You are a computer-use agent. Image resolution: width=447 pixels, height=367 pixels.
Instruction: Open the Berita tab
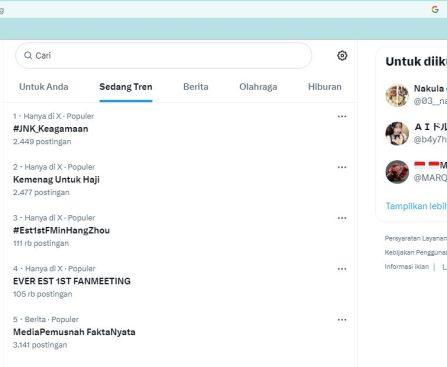pyautogui.click(x=196, y=87)
